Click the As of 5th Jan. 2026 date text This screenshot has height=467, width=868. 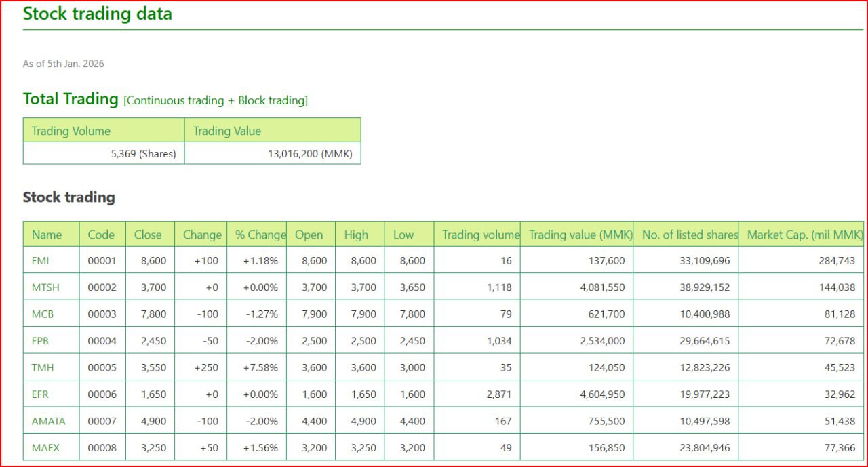click(64, 64)
